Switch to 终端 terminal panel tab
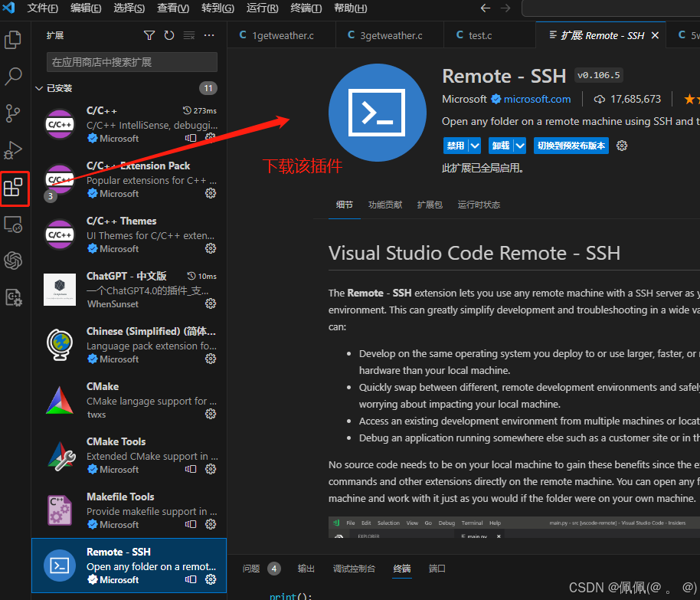The image size is (700, 600). [x=402, y=569]
